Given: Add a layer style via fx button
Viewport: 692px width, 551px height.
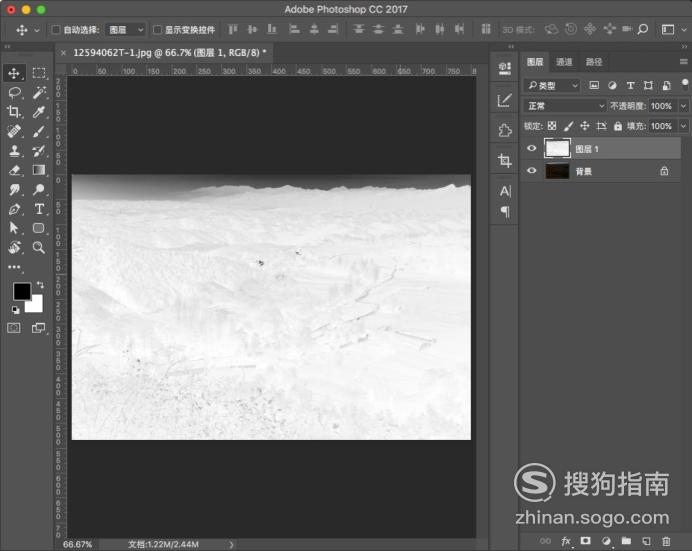Looking at the screenshot, I should [x=566, y=541].
